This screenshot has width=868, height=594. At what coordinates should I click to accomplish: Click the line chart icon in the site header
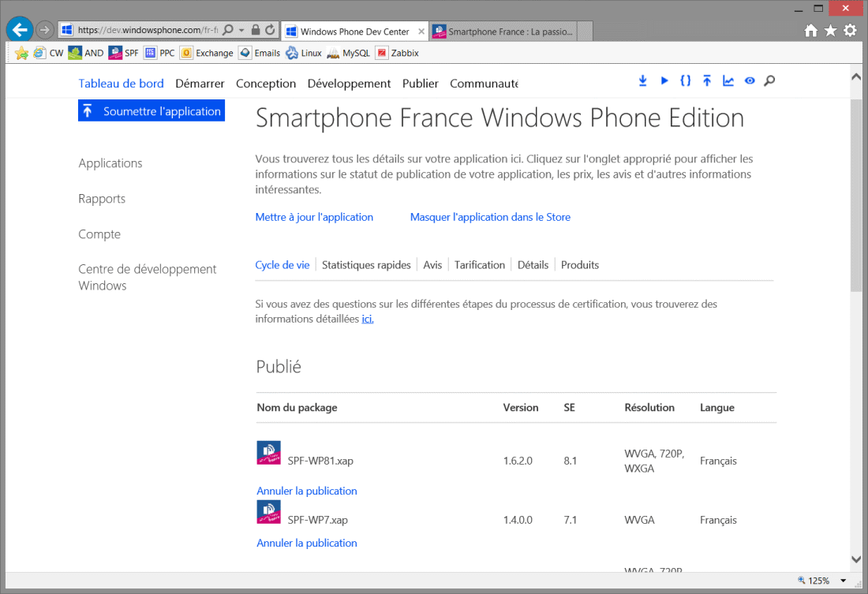728,80
